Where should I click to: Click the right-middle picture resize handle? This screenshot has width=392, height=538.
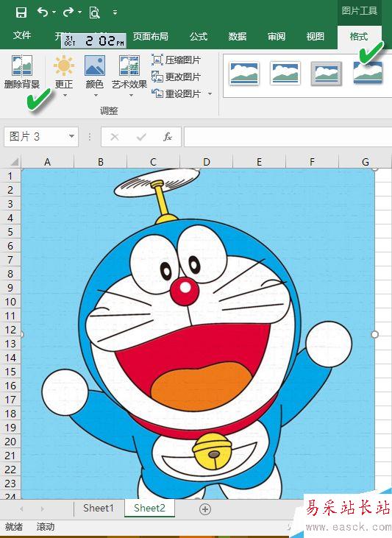click(x=375, y=334)
